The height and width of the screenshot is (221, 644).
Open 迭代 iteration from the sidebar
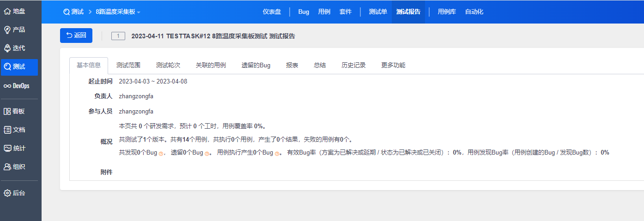tap(7, 48)
